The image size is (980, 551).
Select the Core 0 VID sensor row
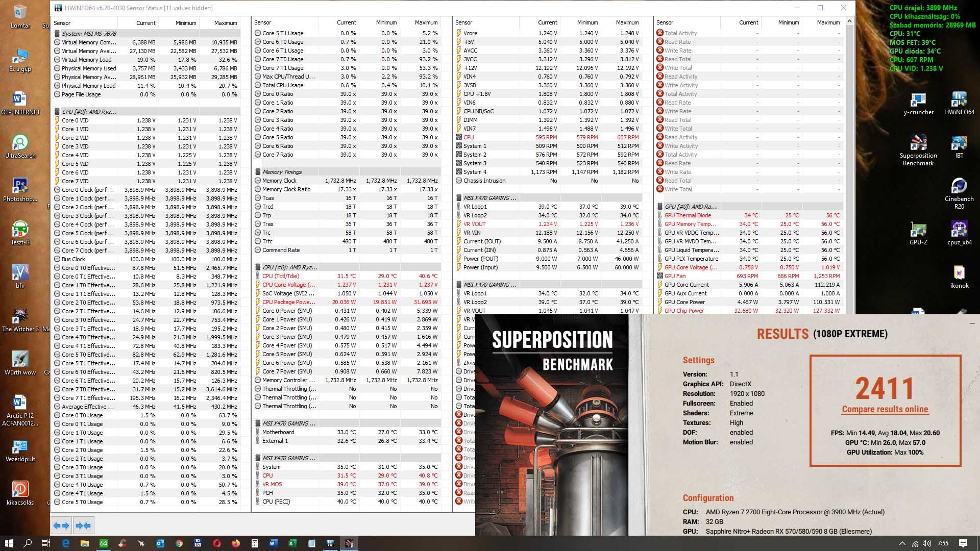click(146, 120)
